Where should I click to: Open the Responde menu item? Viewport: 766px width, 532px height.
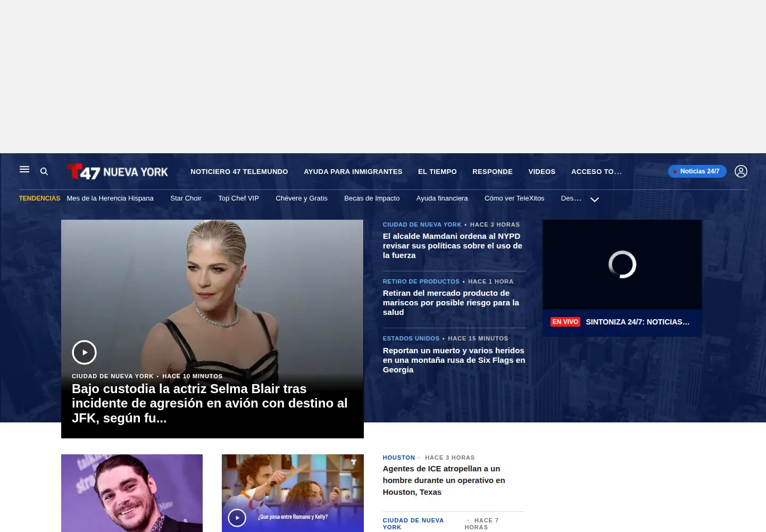tap(493, 171)
